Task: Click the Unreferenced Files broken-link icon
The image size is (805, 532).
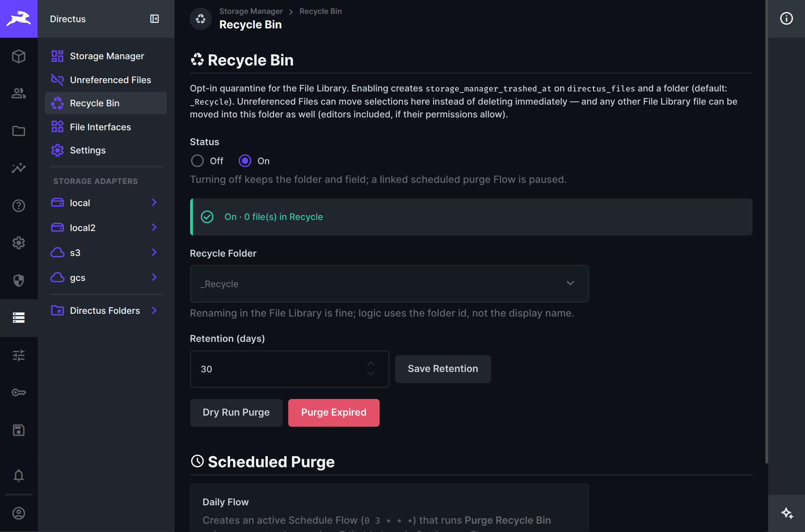Action: [x=57, y=80]
